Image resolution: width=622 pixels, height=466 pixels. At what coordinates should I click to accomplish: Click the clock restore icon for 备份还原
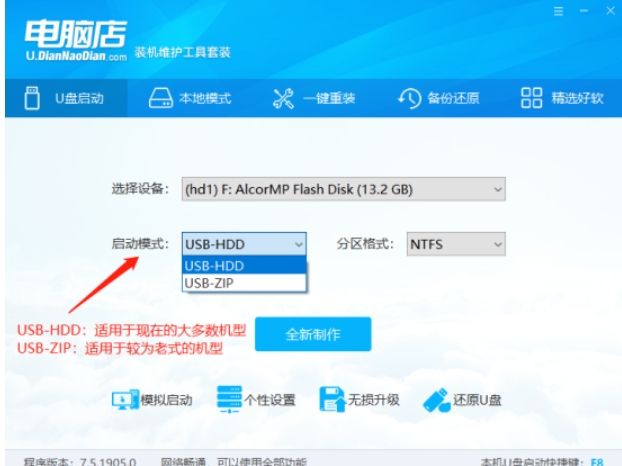pos(410,98)
